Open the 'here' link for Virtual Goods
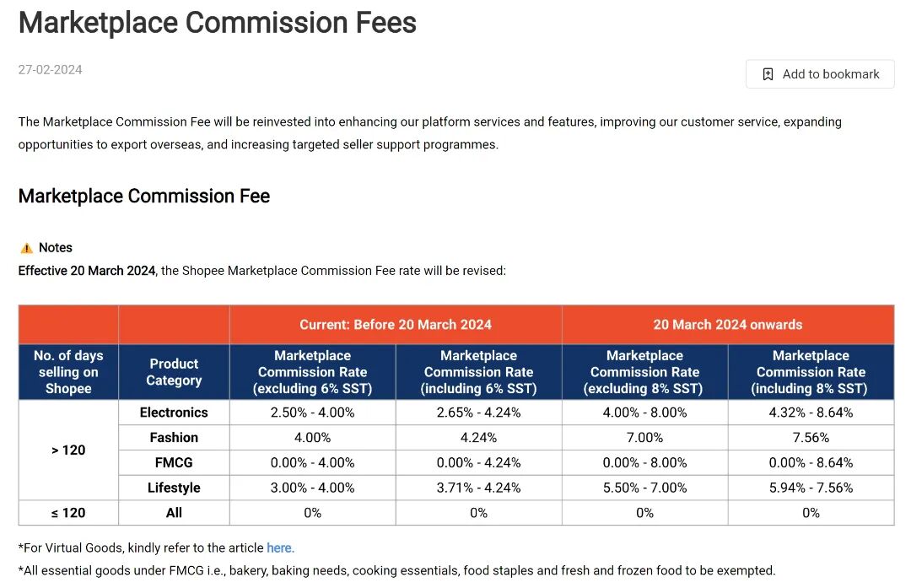The image size is (911, 588). pos(280,548)
